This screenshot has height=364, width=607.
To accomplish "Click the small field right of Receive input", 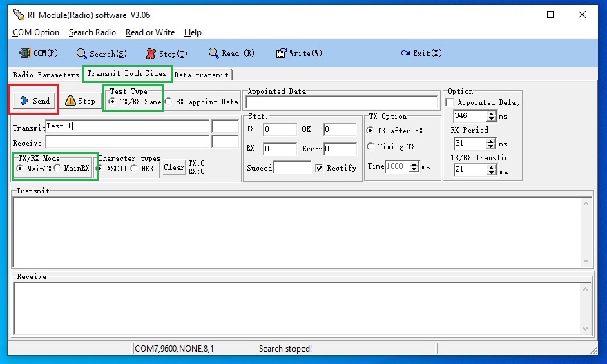I will [x=225, y=142].
